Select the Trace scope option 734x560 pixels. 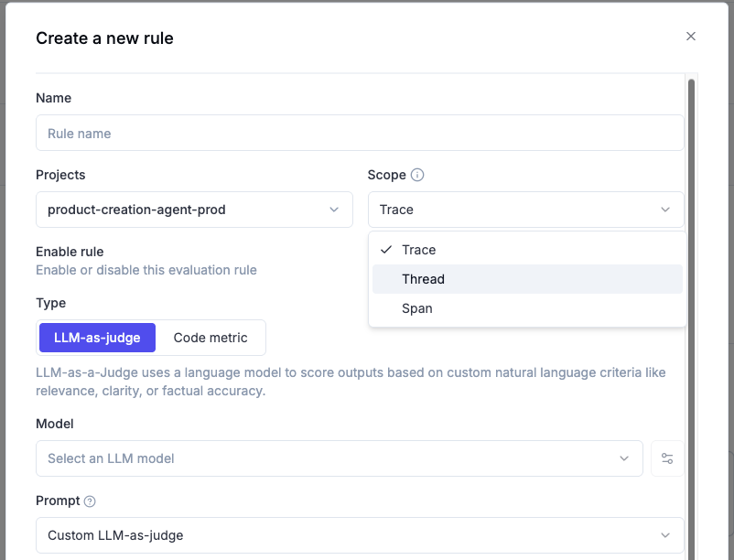419,250
